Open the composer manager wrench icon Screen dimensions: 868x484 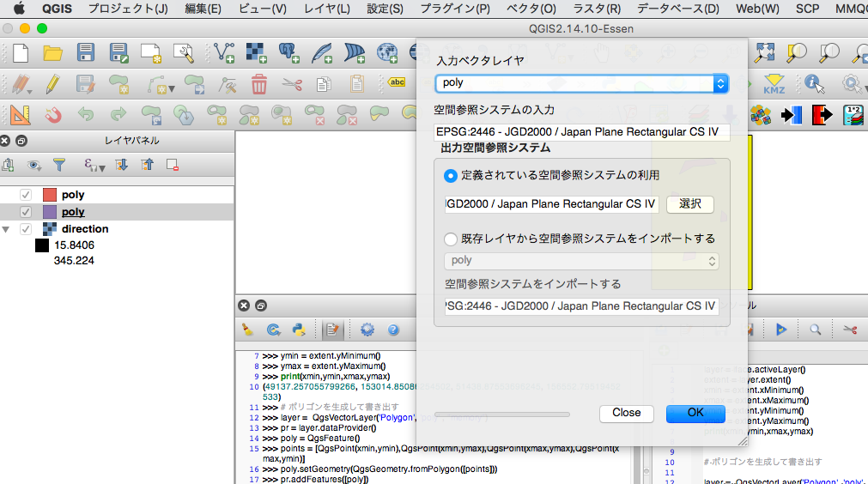point(183,52)
